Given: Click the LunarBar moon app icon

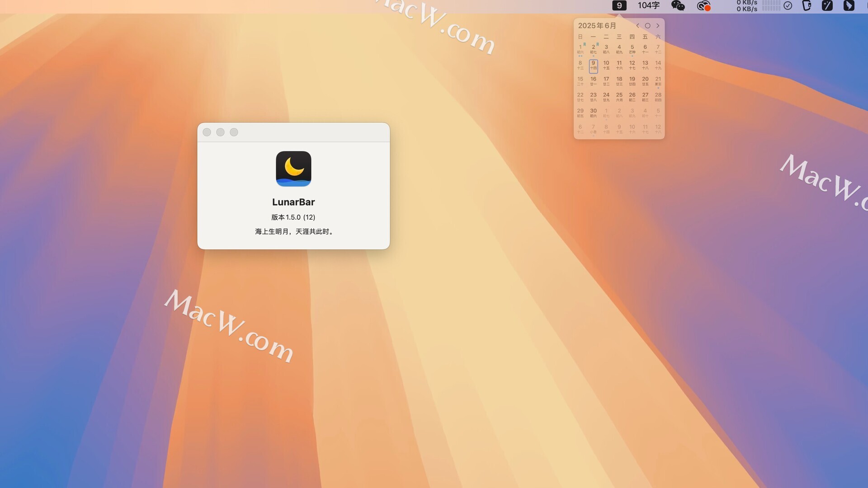Looking at the screenshot, I should point(293,169).
